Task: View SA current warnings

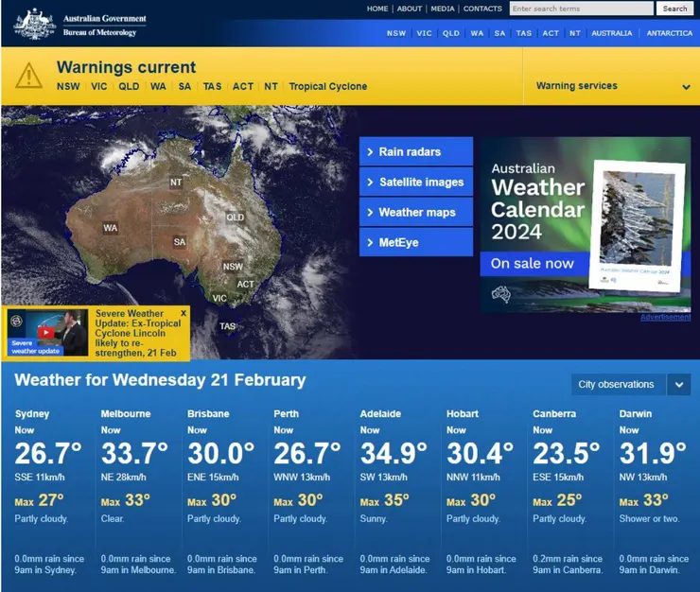Action: (x=184, y=86)
